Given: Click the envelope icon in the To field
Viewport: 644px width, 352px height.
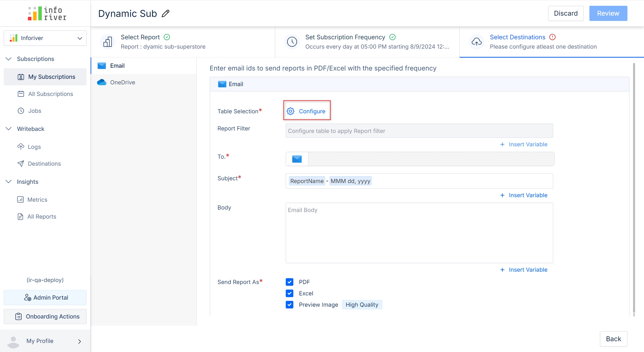Looking at the screenshot, I should click(x=297, y=159).
